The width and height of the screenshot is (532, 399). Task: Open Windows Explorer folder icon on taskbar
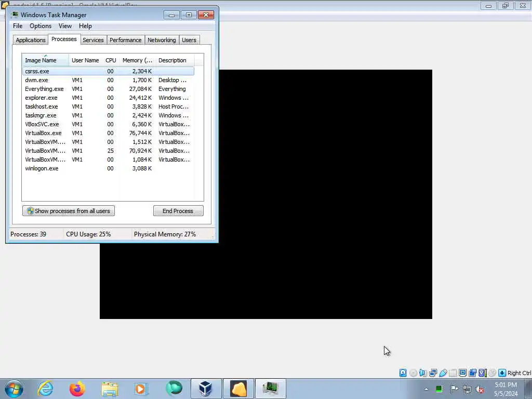click(109, 389)
